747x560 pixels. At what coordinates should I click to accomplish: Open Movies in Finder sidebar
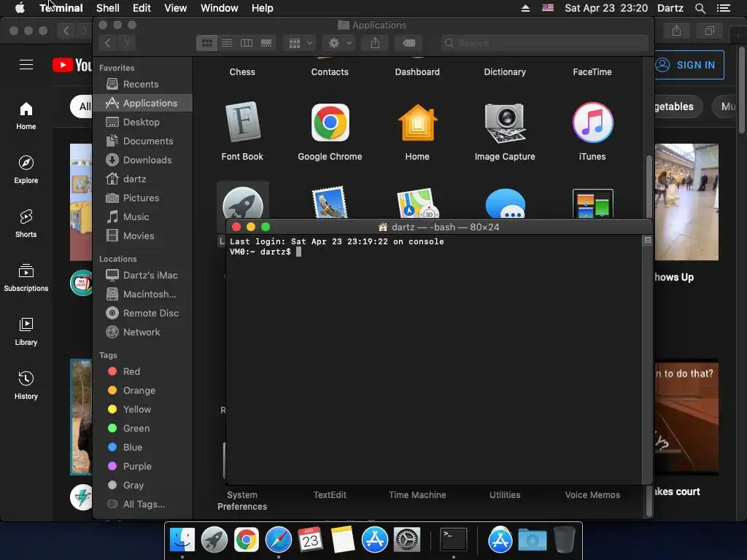(142, 236)
